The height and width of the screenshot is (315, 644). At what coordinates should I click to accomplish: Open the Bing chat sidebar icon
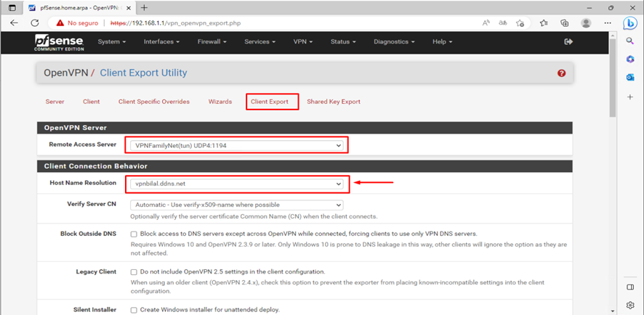tap(630, 23)
